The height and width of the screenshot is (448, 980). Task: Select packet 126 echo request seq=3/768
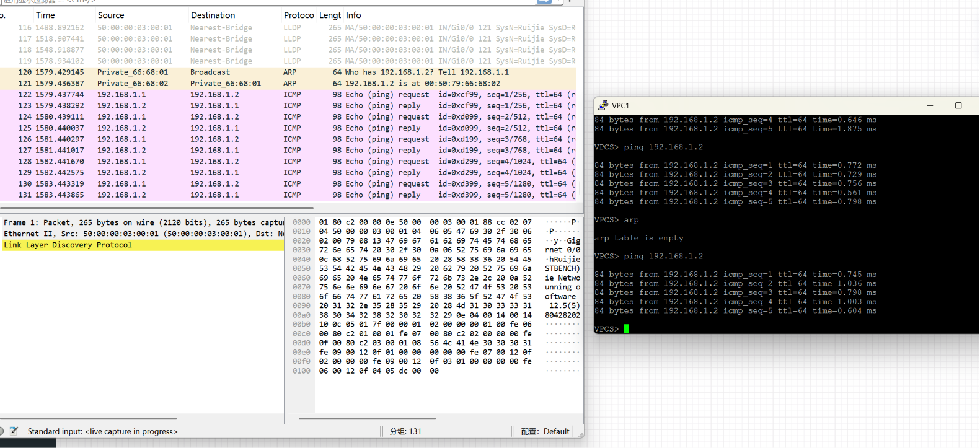click(288, 139)
